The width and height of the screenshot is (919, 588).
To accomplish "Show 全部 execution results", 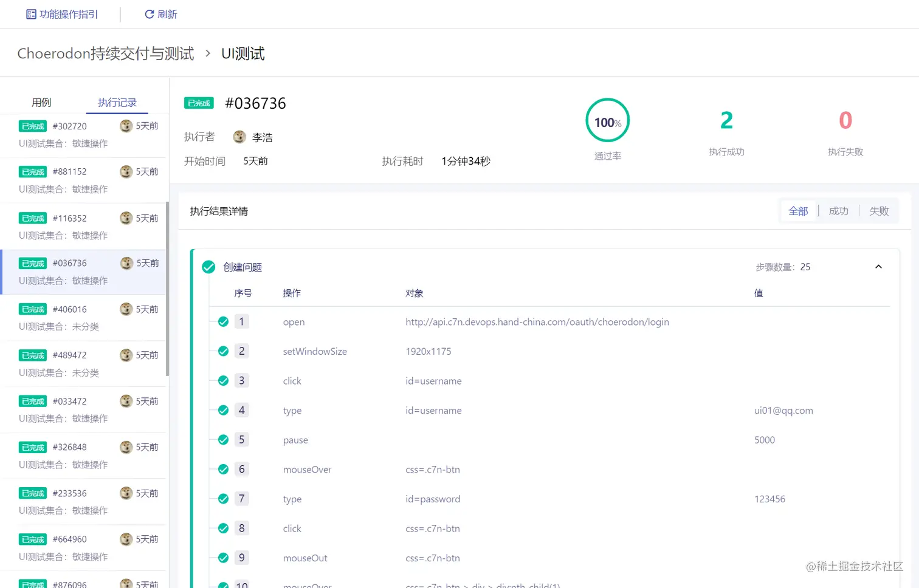I will click(798, 211).
